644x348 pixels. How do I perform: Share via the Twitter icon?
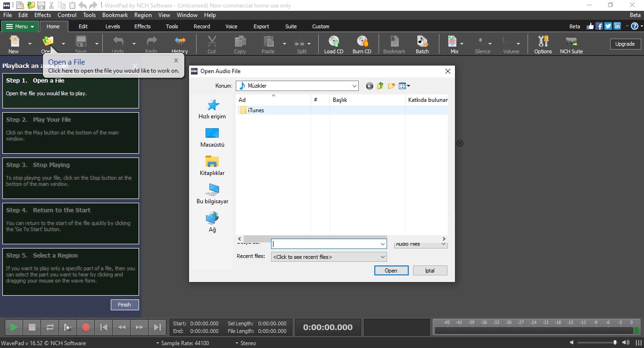click(x=608, y=26)
